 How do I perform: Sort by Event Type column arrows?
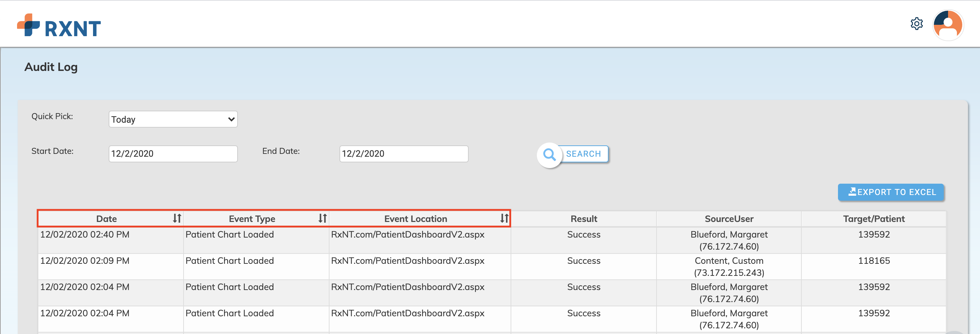323,218
